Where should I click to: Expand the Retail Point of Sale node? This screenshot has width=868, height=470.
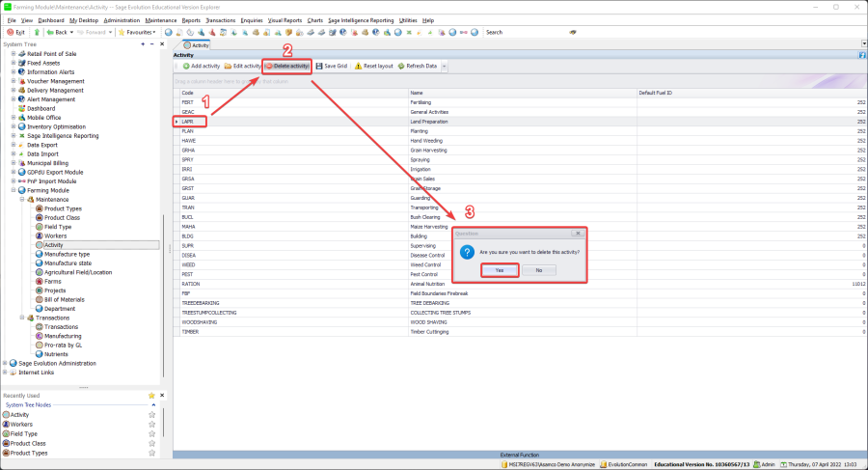tap(14, 54)
